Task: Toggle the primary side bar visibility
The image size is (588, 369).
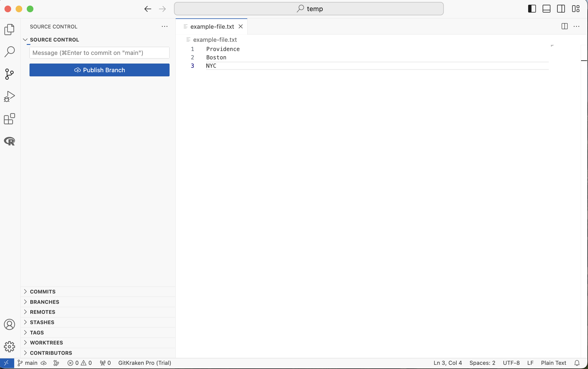Action: click(x=532, y=9)
